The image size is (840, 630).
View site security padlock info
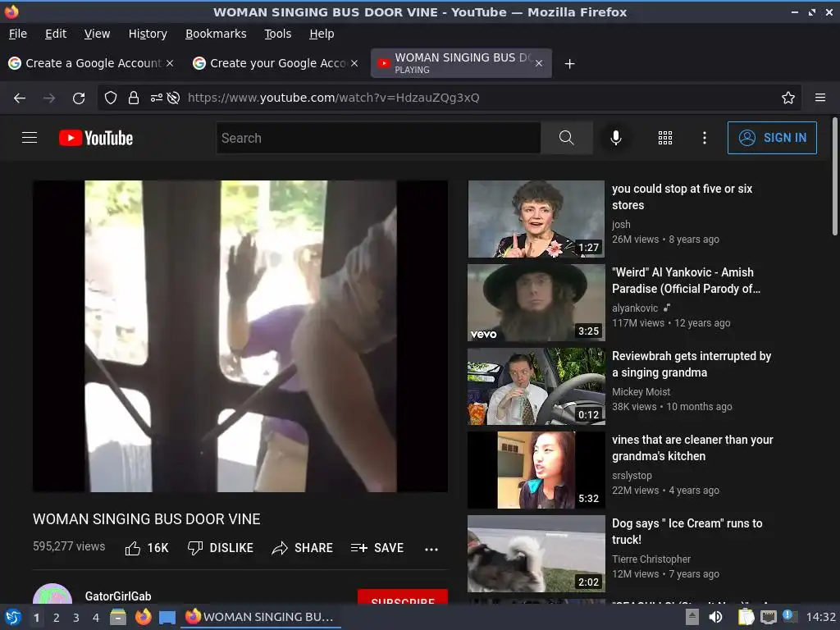coord(134,98)
